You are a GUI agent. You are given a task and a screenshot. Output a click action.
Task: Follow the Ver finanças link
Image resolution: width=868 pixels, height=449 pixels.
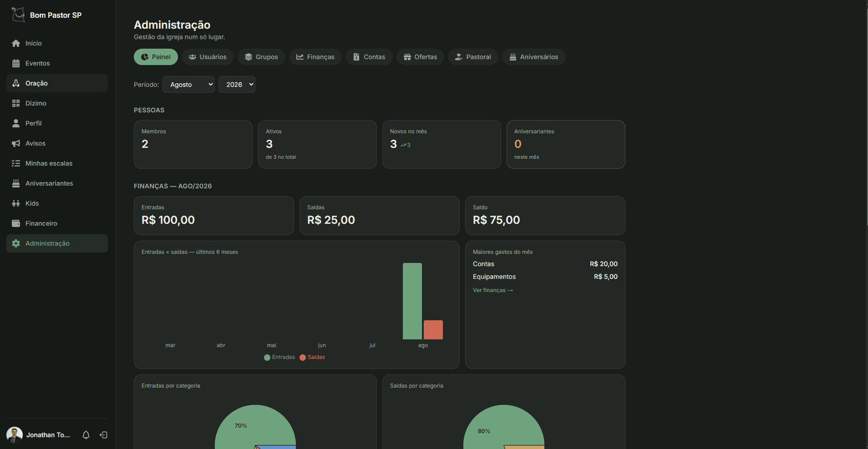tap(493, 290)
